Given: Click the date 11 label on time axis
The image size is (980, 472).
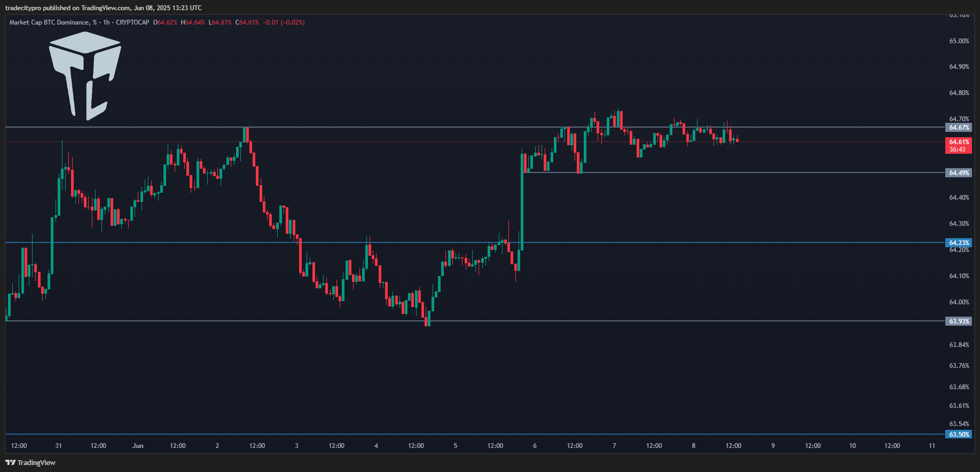Looking at the screenshot, I should click(932, 446).
